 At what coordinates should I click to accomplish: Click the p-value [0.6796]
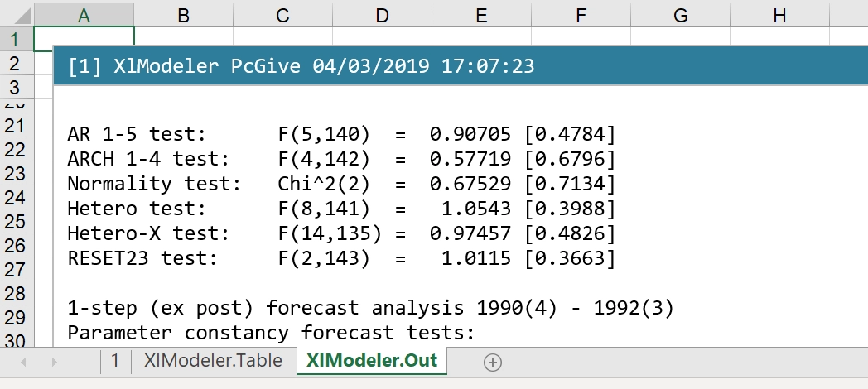point(570,159)
